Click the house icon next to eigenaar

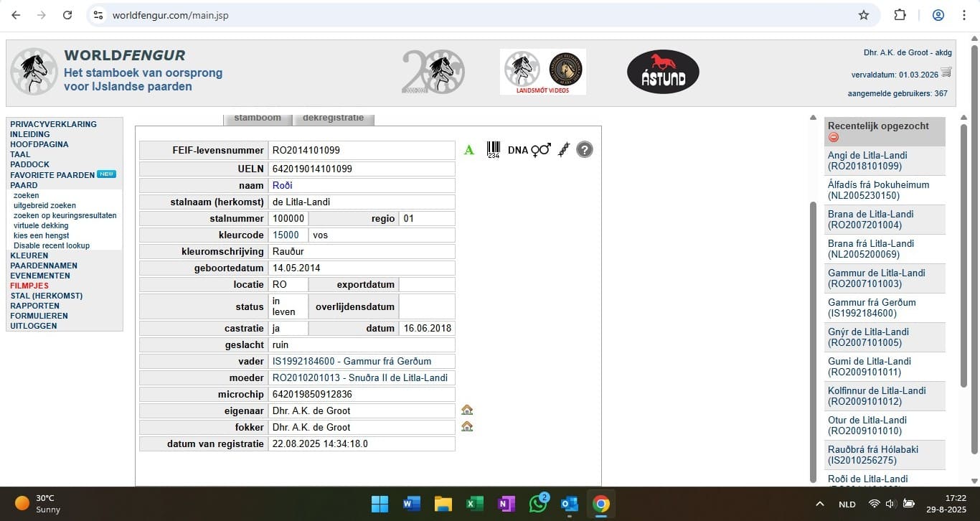tap(467, 410)
